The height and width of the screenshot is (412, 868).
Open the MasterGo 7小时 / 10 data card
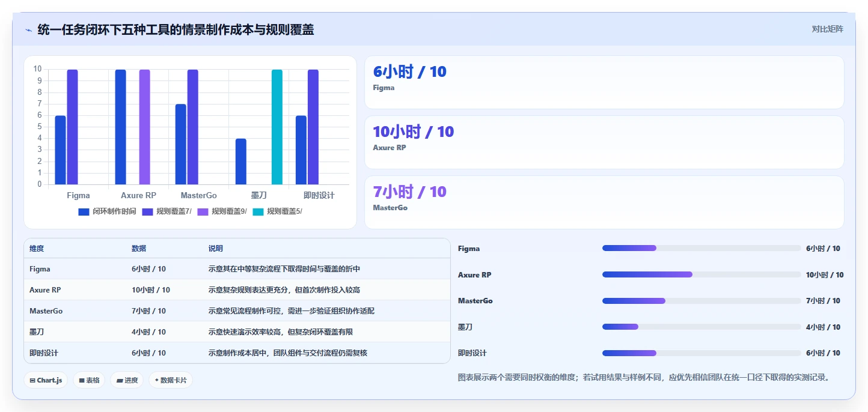[604, 202]
